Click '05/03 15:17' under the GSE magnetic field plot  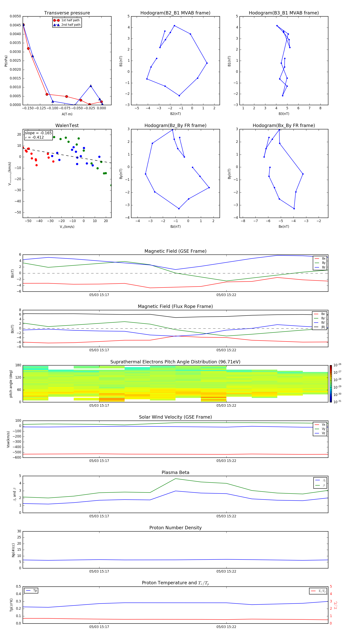[x=99, y=295]
